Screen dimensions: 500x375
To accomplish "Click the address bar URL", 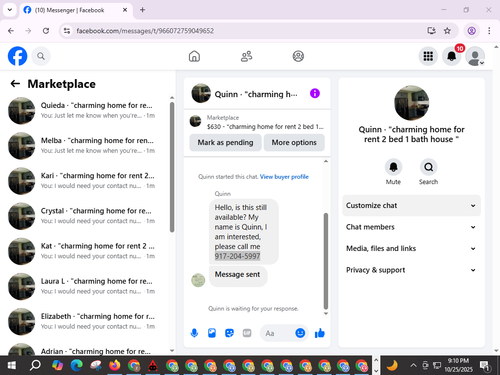I will tap(145, 31).
